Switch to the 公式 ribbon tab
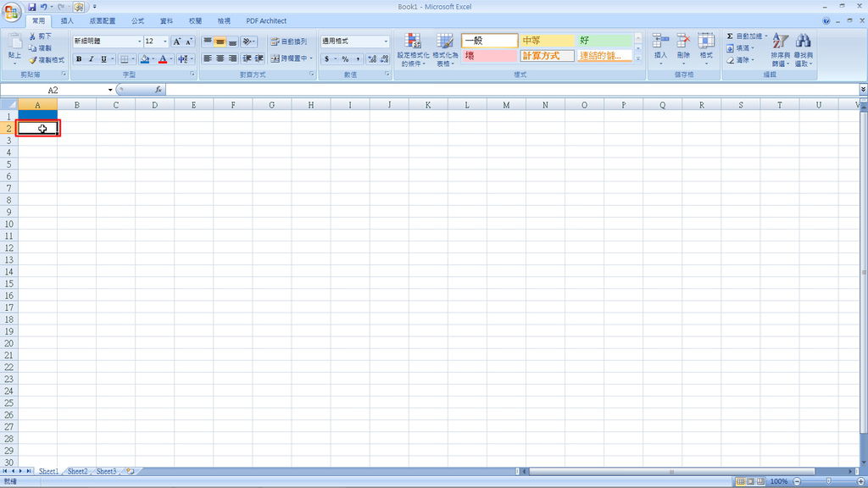Screen dimensions: 868x488 click(x=138, y=21)
